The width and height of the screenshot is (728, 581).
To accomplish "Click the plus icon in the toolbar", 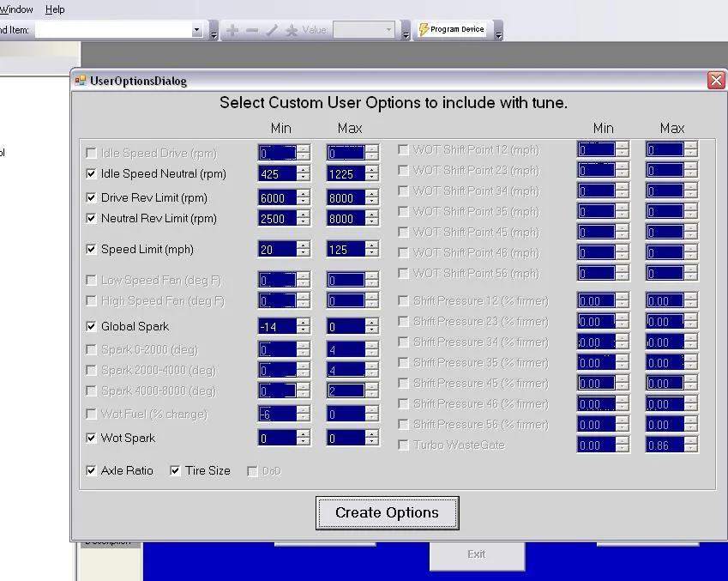I will 232,31.
